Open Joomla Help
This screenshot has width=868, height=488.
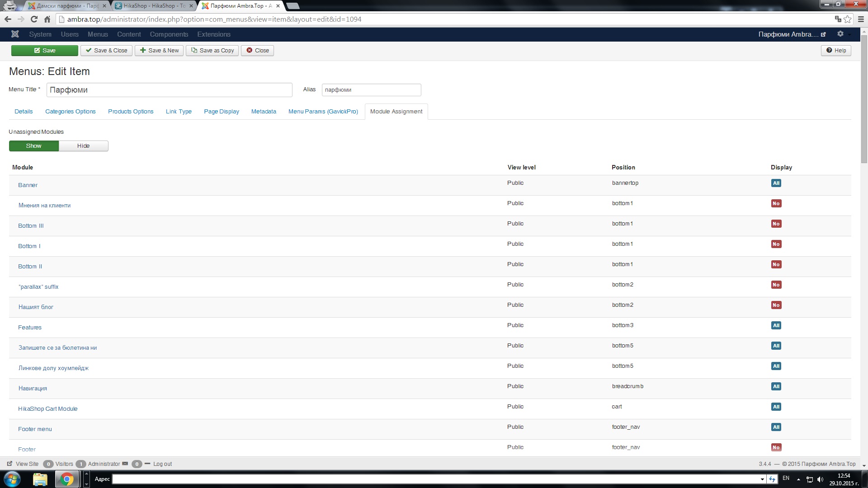click(x=836, y=51)
